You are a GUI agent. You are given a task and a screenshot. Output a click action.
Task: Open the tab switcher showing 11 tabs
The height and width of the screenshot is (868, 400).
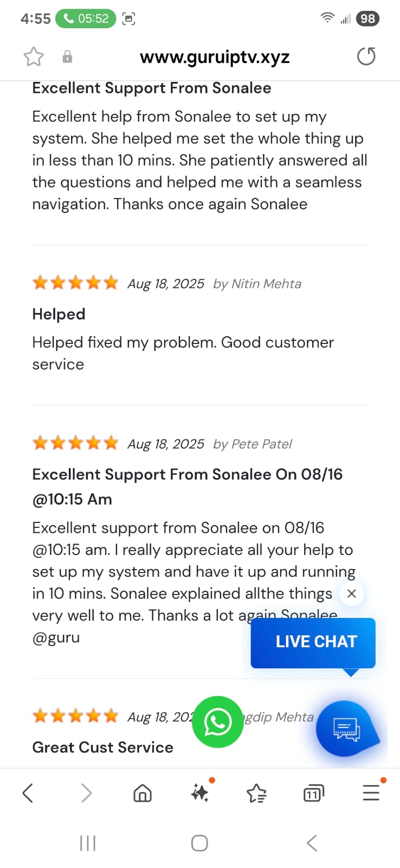coord(313,793)
